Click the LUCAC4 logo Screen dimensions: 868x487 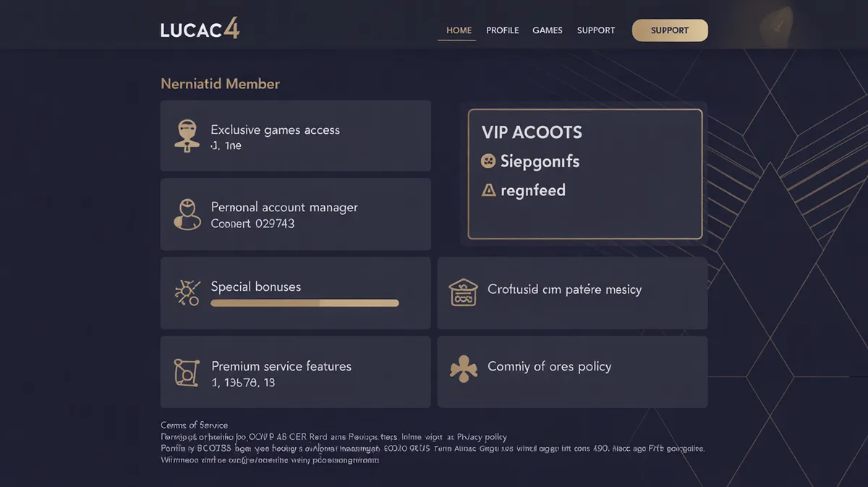point(200,29)
